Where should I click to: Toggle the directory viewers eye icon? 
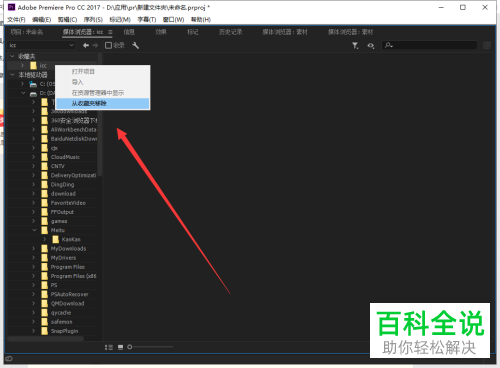(x=371, y=46)
